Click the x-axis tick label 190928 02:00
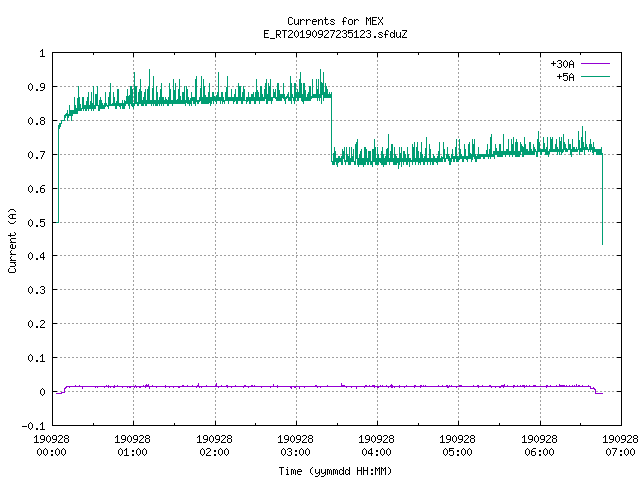The image size is (640, 480). pyautogui.click(x=214, y=445)
